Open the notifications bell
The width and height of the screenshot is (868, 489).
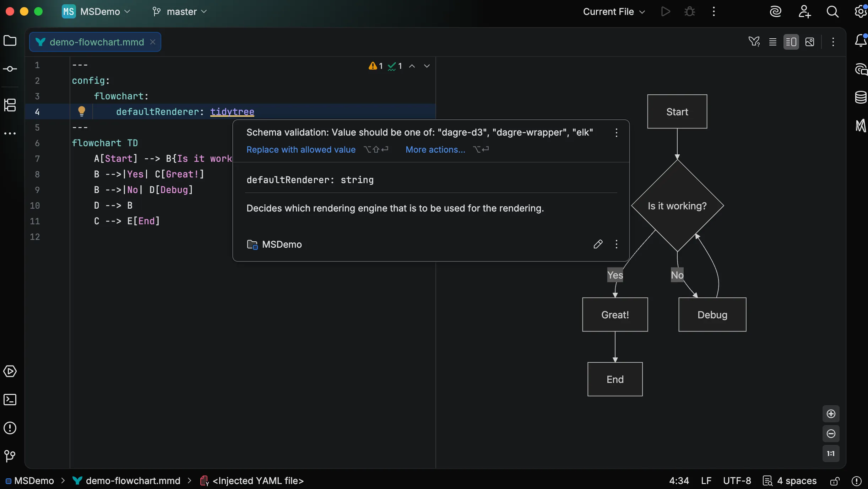pos(860,40)
